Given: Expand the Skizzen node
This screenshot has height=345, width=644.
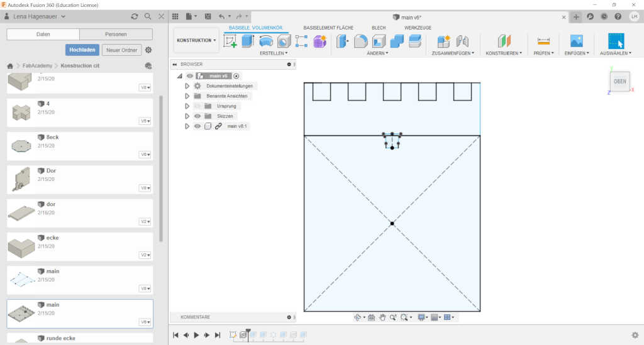Looking at the screenshot, I should point(187,116).
